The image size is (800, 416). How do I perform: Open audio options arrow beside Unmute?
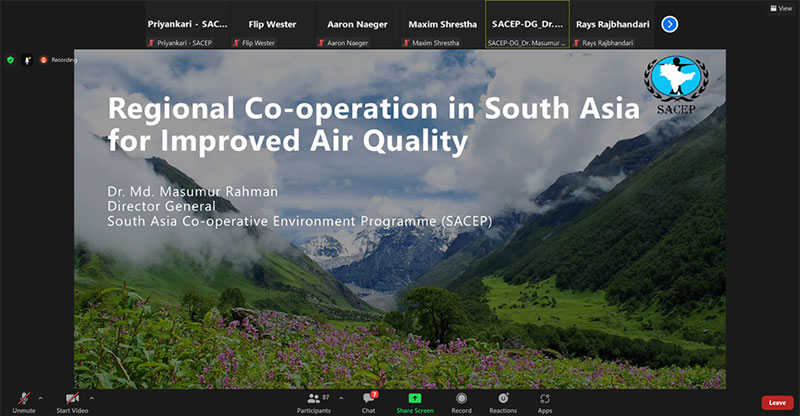(x=40, y=398)
